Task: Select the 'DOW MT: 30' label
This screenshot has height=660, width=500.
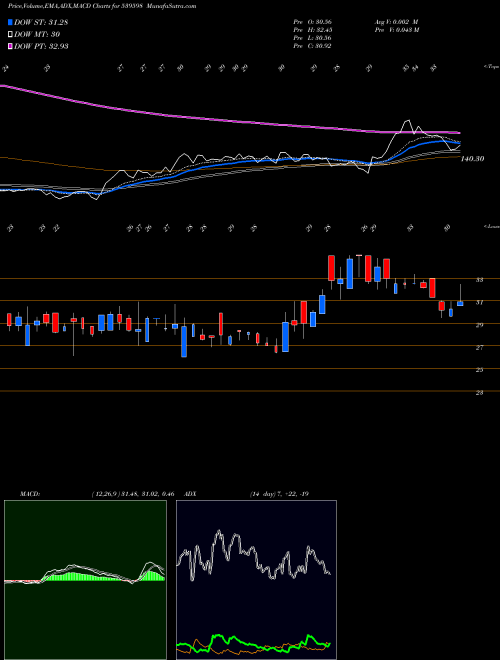Action: (37, 35)
